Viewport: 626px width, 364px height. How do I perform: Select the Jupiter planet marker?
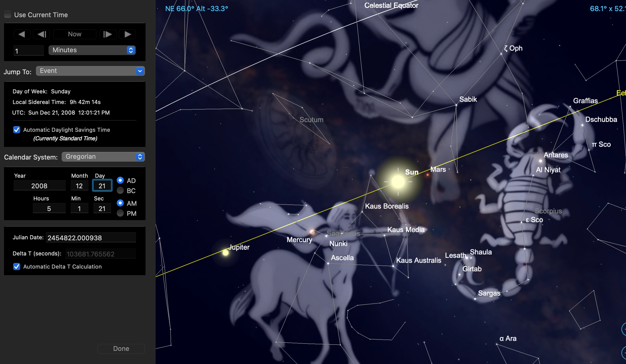click(x=226, y=253)
